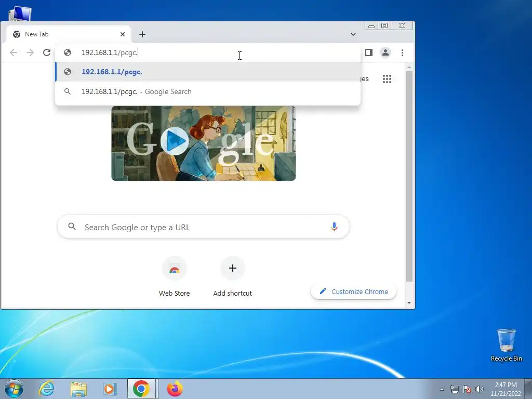Select the Recycle Bin desktop icon
The height and width of the screenshot is (399, 532).
506,345
